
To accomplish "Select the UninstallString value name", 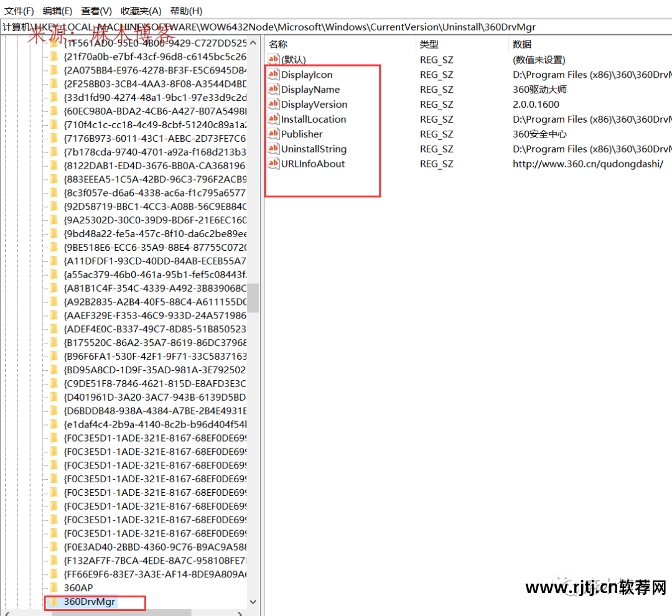I will 314,149.
